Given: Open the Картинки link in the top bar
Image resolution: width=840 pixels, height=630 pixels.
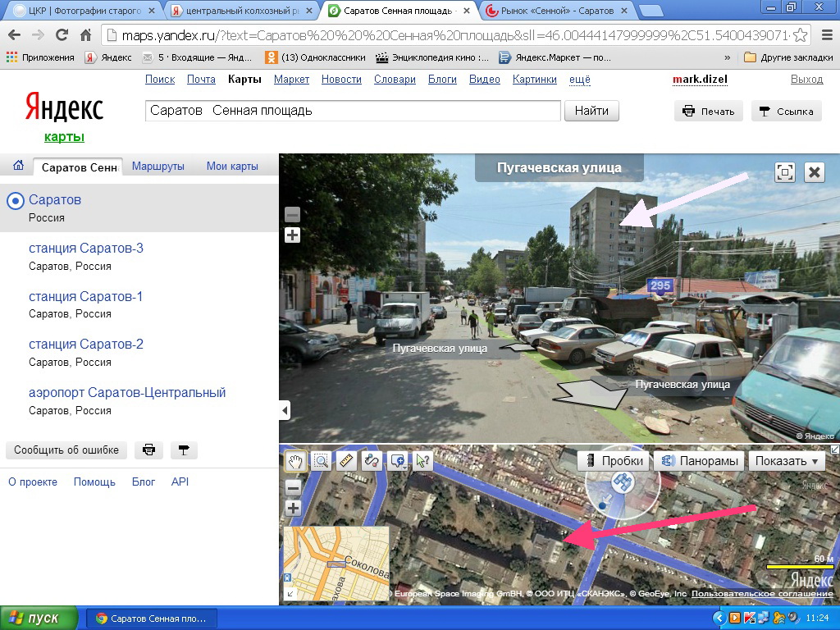Looking at the screenshot, I should click(535, 80).
